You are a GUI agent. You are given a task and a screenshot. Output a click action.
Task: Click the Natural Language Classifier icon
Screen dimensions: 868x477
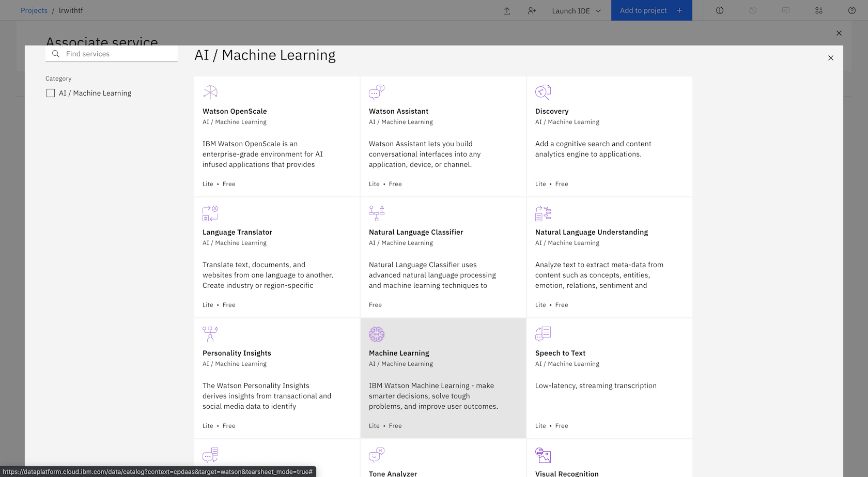click(377, 213)
